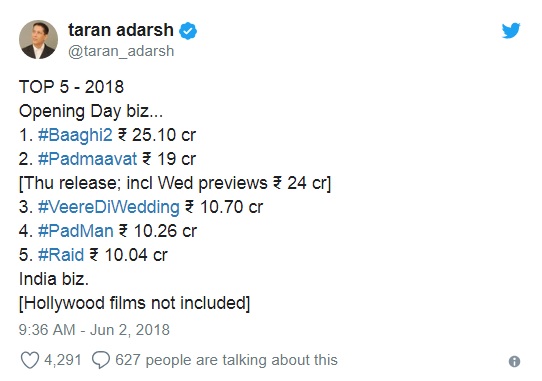Image resolution: width=542 pixels, height=381 pixels.
Task: Open the #Baaghi2 hashtag
Action: [75, 135]
